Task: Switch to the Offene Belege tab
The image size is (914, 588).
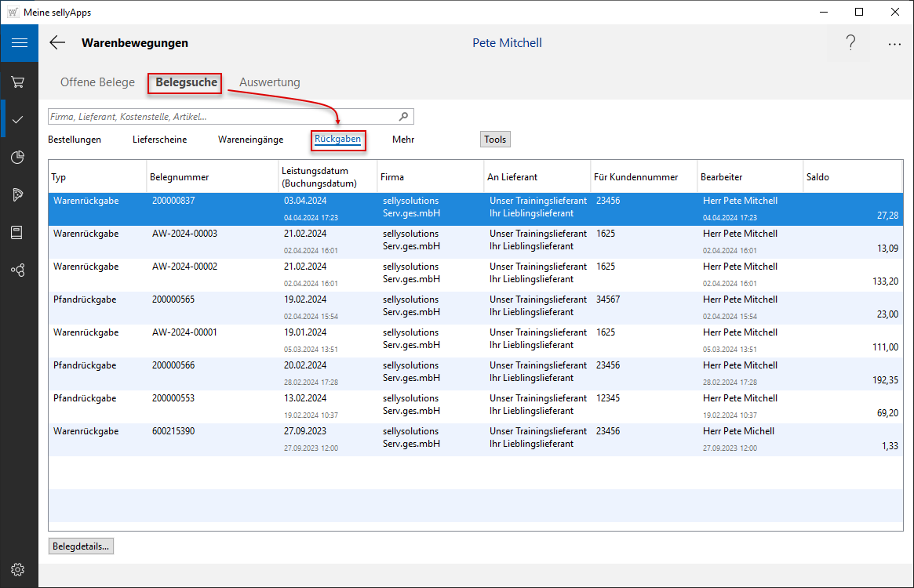Action: click(97, 82)
